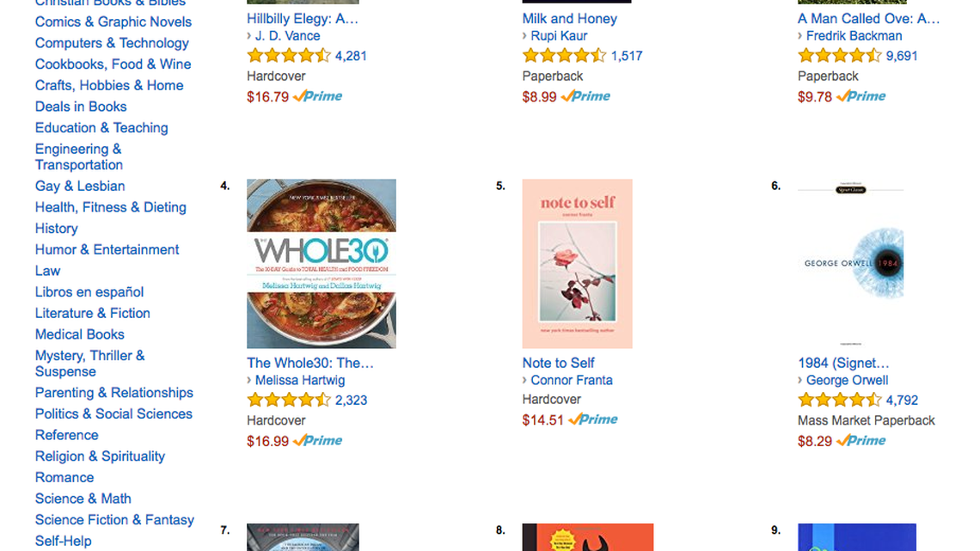Click the author link Melissa Hartwig

(299, 380)
